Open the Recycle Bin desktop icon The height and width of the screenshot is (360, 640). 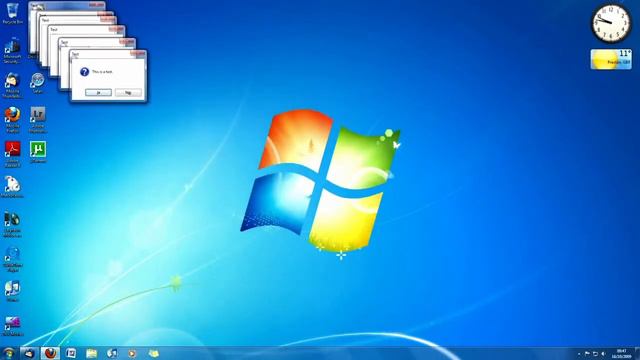click(12, 13)
